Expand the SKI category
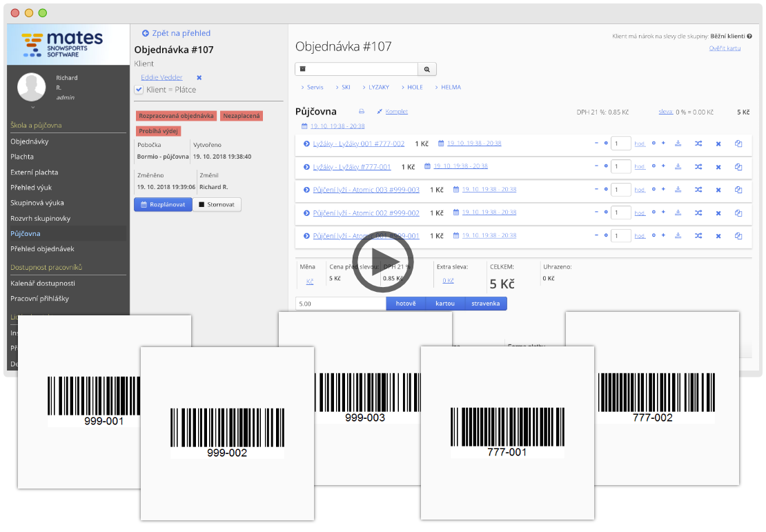The image size is (766, 532). tap(343, 87)
